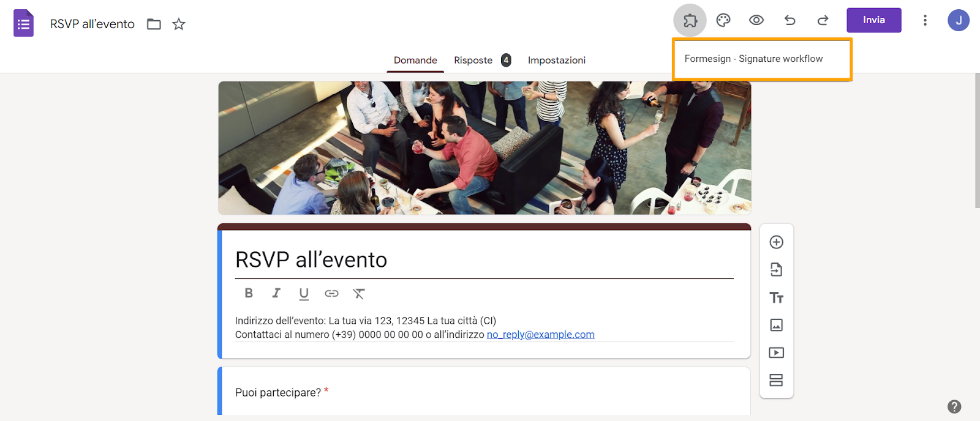Add a new section
The width and height of the screenshot is (980, 421).
click(776, 380)
